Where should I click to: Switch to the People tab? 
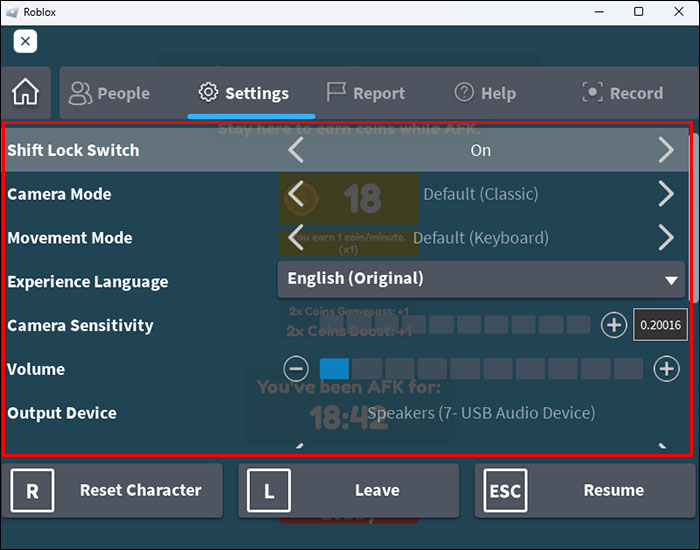[109, 93]
